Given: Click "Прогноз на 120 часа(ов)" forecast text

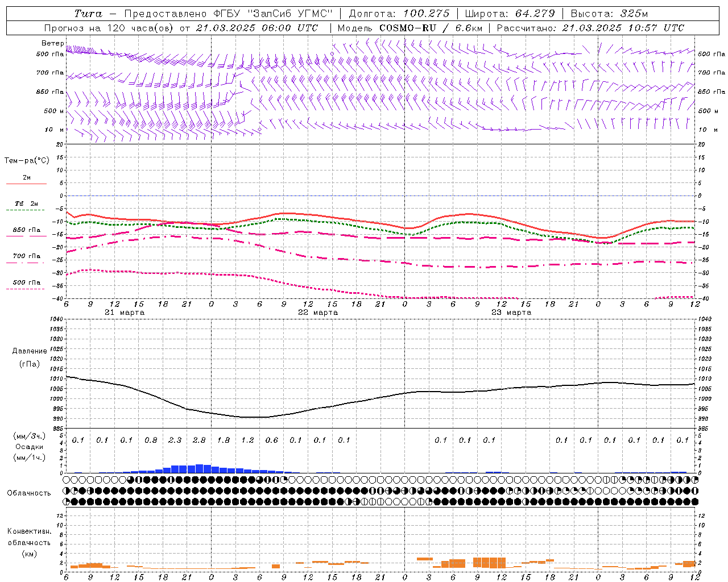Looking at the screenshot, I should tap(109, 28).
